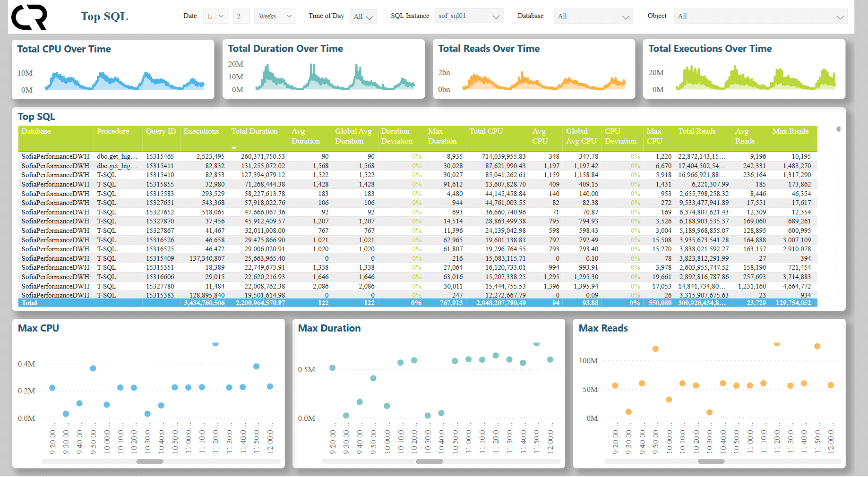This screenshot has width=868, height=477.
Task: Open the Database filter dropdown
Action: (593, 17)
